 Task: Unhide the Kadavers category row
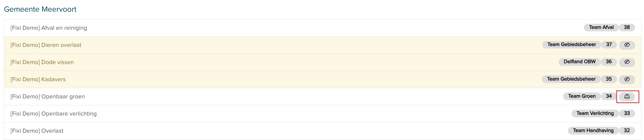click(x=628, y=79)
